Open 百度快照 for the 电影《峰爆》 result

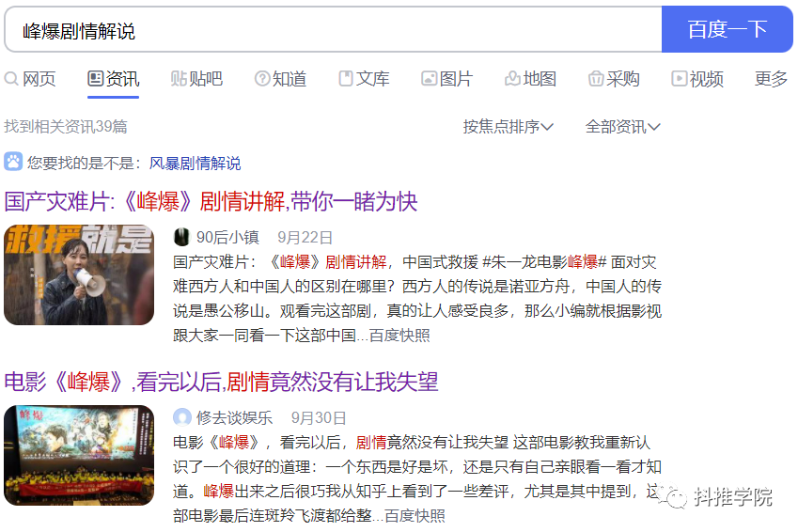tap(415, 516)
